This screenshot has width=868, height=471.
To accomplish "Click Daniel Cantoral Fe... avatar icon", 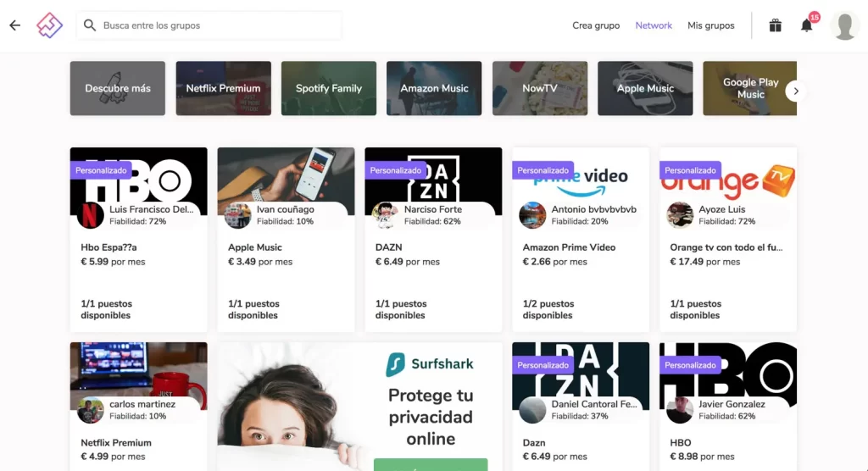I will pyautogui.click(x=532, y=410).
